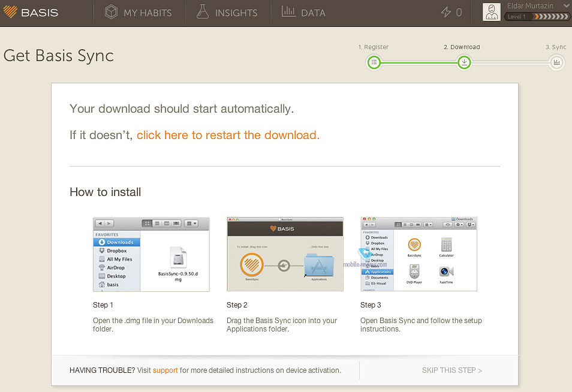Click "Open Basis Sync and follow" instruction text

(x=421, y=324)
